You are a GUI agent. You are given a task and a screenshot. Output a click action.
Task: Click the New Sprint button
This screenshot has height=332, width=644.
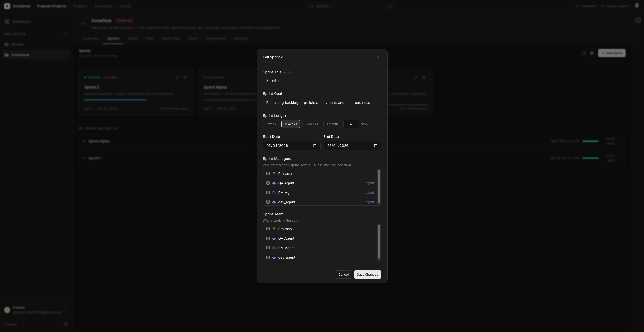coord(611,53)
